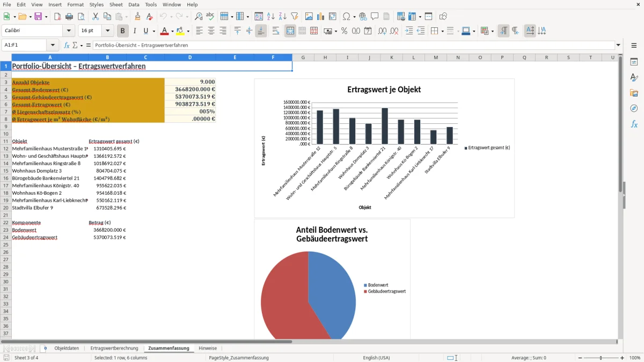The width and height of the screenshot is (644, 362).
Task: Sort descending Z to A
Action: [x=282, y=17]
